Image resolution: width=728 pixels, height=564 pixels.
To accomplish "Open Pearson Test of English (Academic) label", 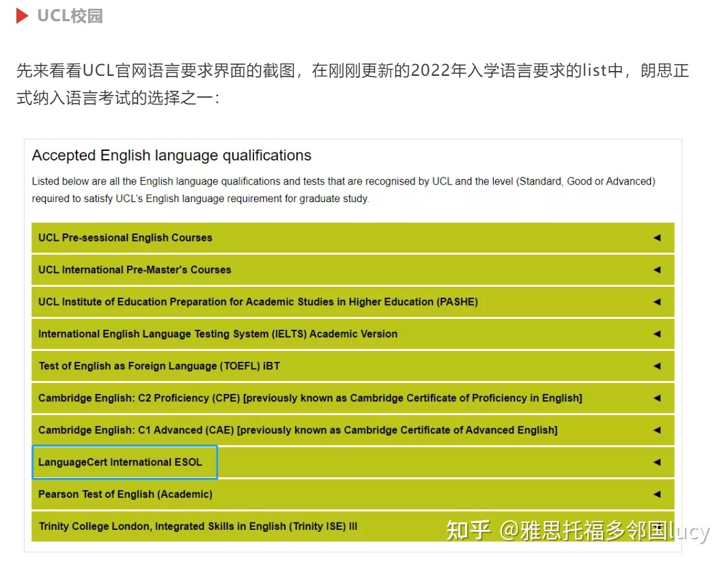I will point(126,494).
